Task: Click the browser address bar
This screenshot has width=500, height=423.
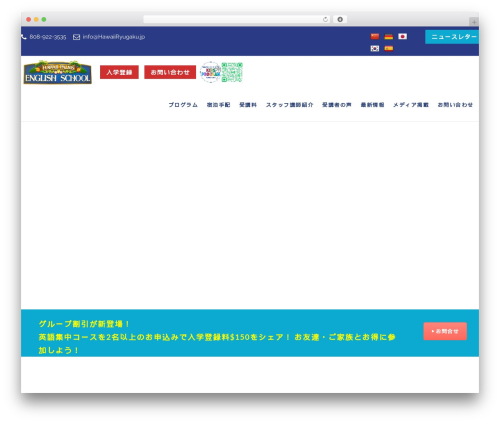Action: point(237,19)
